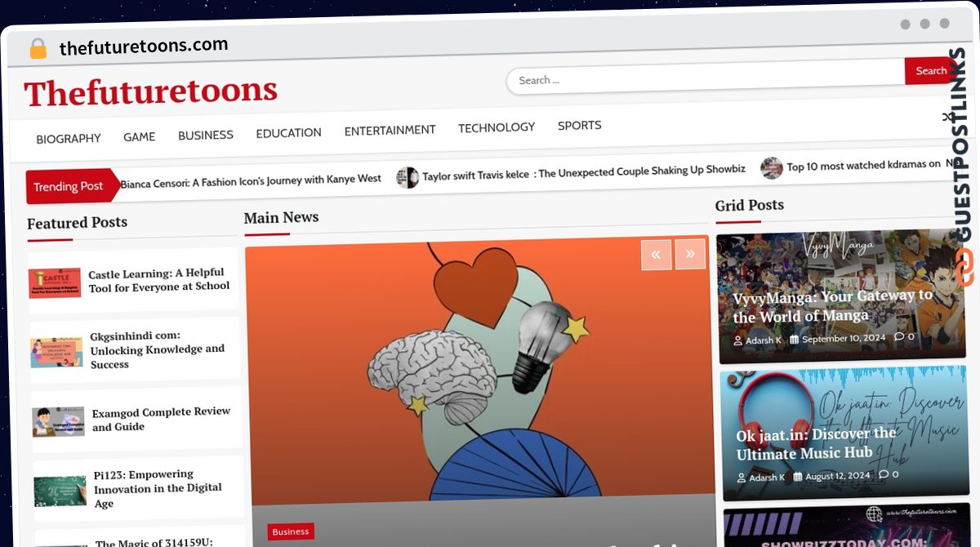Click the Grid Posts heading
This screenshot has height=547, width=980.
(x=750, y=205)
